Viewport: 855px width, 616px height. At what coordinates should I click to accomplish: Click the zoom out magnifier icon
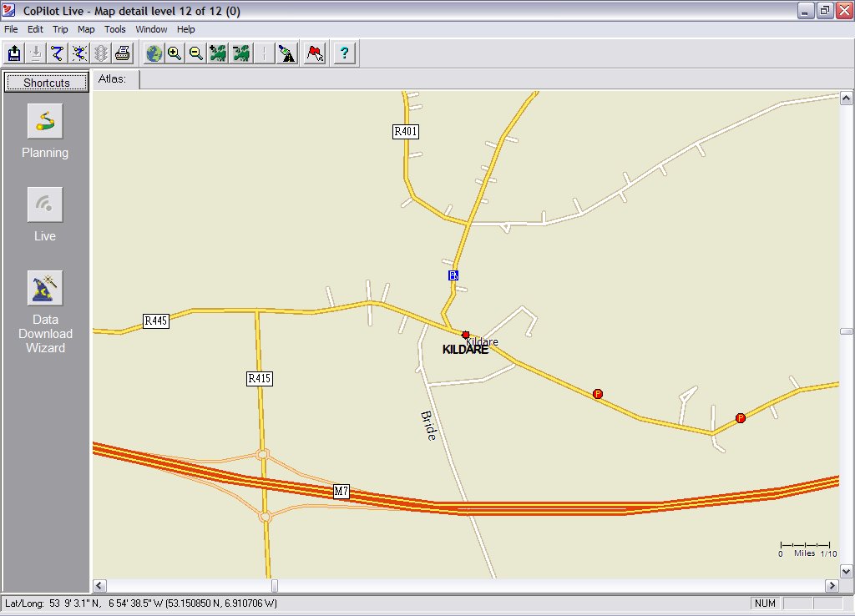pos(195,53)
